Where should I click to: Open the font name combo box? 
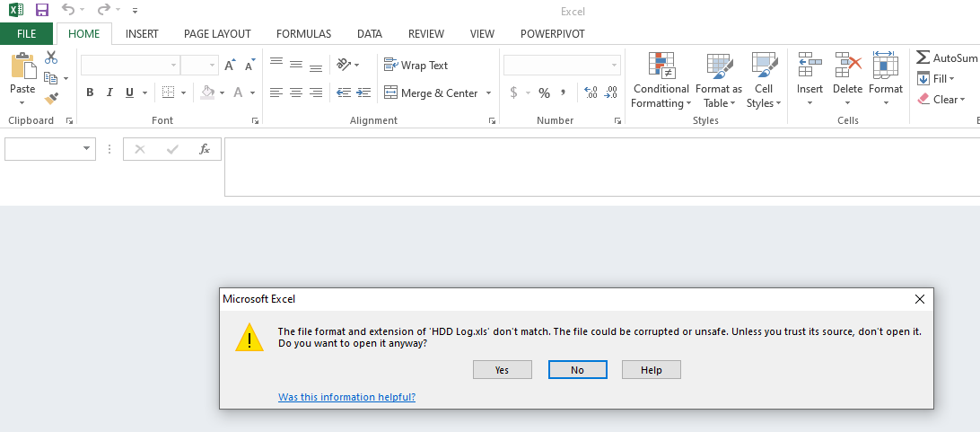coord(130,65)
